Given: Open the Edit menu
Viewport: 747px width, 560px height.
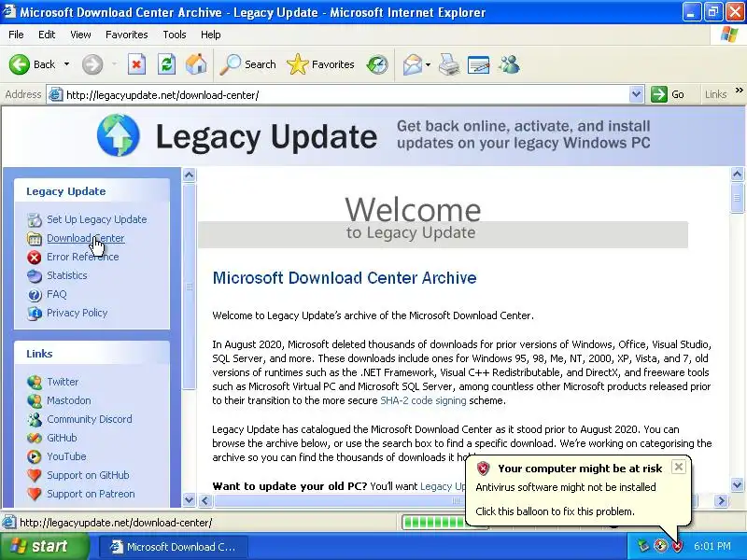Looking at the screenshot, I should [x=47, y=35].
